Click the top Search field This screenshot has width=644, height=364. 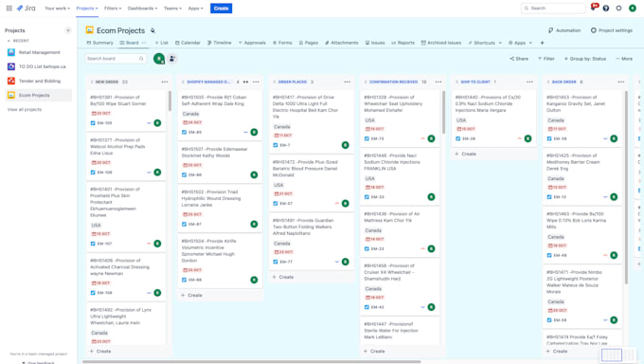[x=554, y=9]
